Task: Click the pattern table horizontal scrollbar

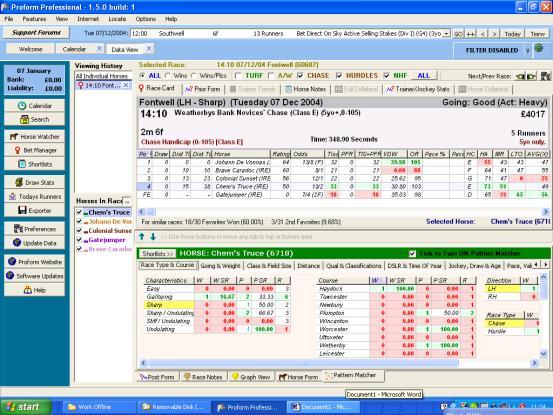Action: coord(303,363)
